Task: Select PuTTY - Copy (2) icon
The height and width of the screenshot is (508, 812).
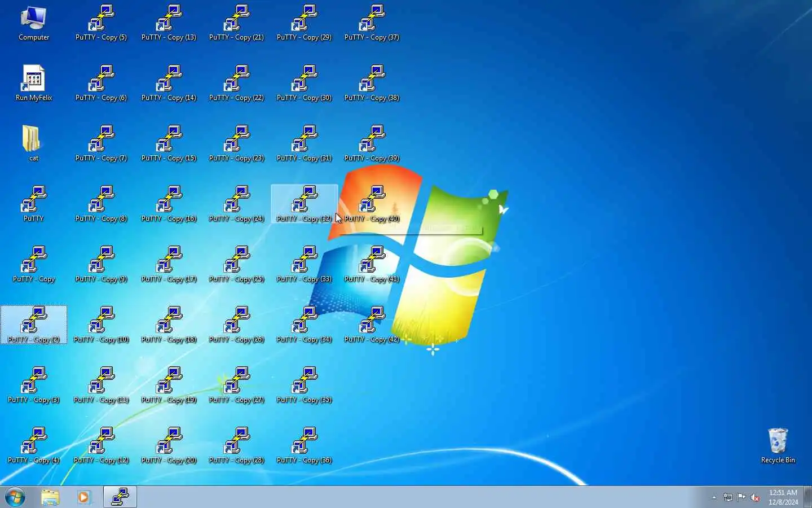Action: [34, 325]
